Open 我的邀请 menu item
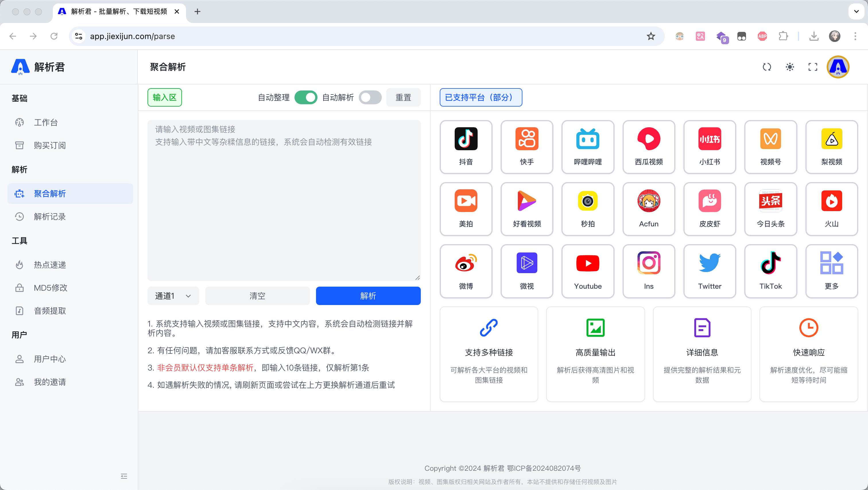The image size is (868, 490). [70, 382]
